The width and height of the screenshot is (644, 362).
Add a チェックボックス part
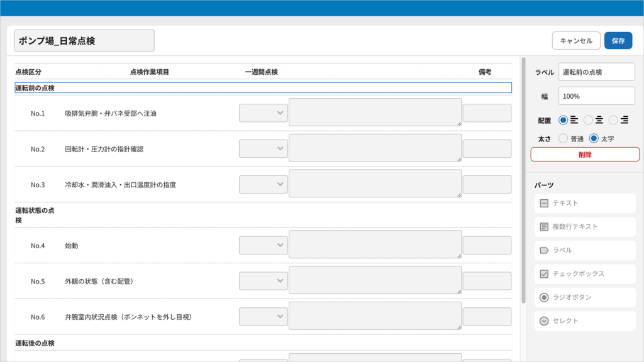point(585,274)
